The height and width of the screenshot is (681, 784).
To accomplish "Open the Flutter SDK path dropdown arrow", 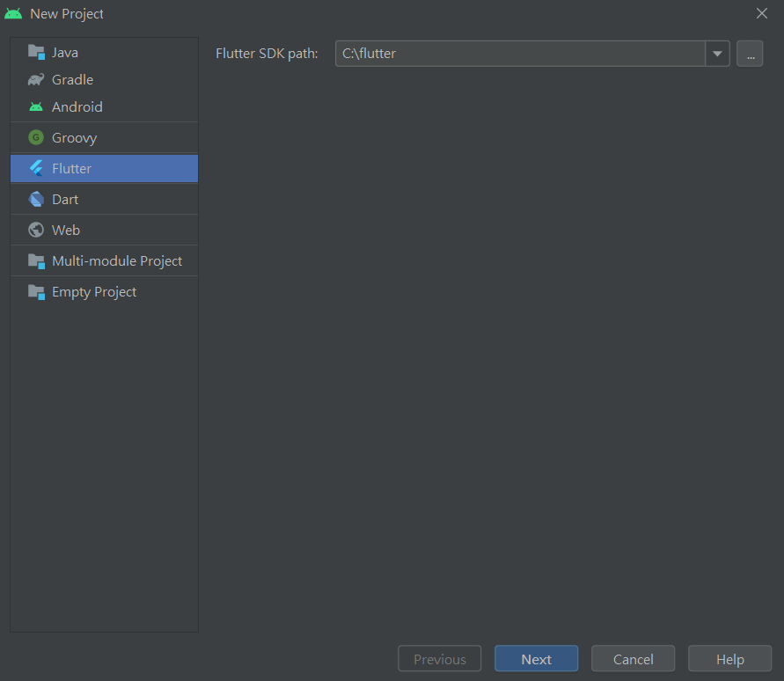I will (x=717, y=54).
